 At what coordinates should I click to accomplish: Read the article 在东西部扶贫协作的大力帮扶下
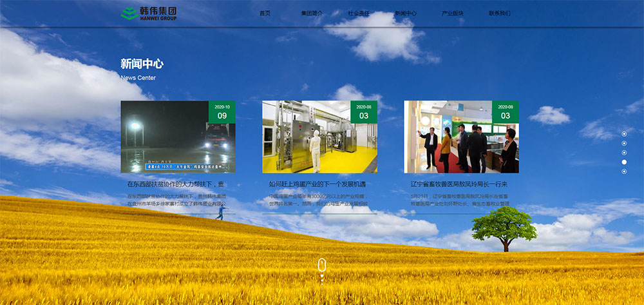point(176,184)
